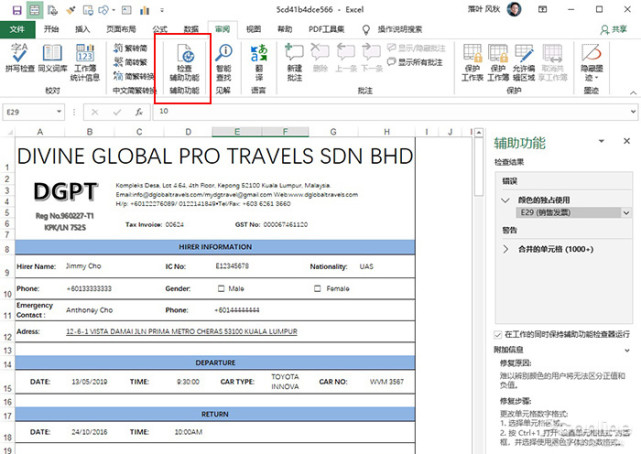Click the Insert Function fx icon
Screen dimensions: 641x454
point(139,112)
